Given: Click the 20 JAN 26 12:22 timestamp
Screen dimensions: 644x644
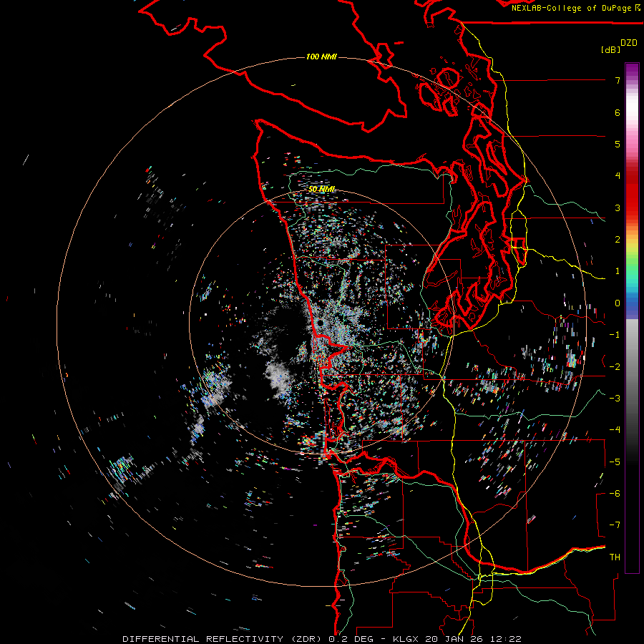Looking at the screenshot, I should coord(474,639).
